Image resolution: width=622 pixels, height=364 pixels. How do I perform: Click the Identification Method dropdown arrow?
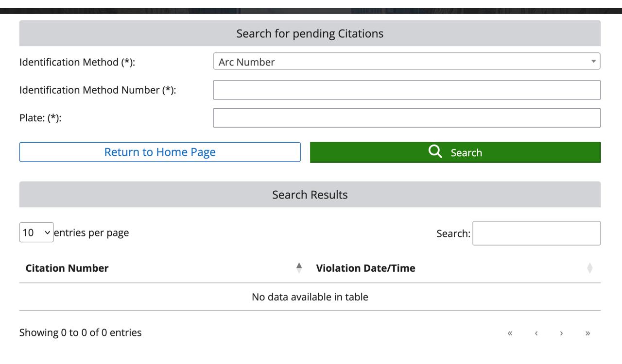(593, 61)
